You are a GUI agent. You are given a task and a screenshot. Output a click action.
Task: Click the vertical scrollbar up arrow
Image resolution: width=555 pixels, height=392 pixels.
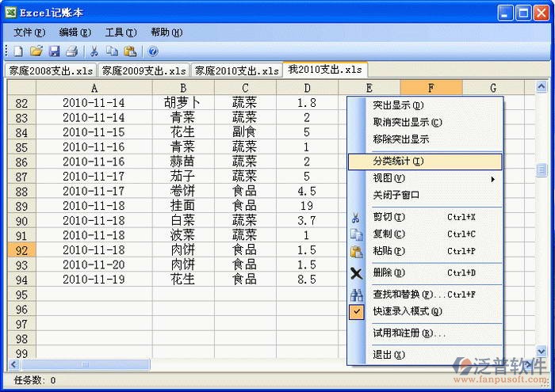point(542,86)
